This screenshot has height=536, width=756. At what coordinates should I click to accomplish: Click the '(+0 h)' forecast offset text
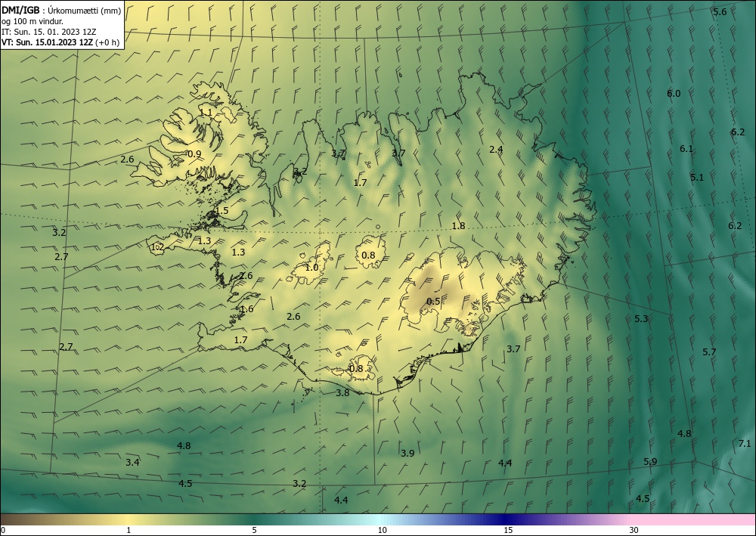(107, 42)
